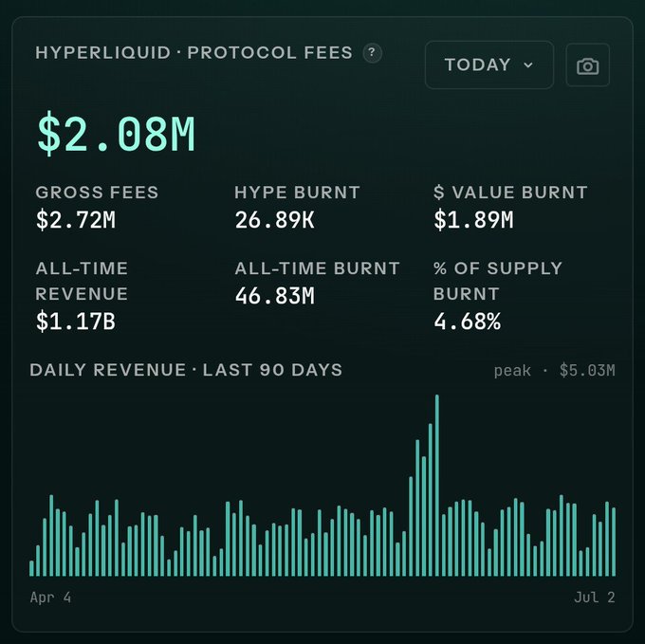Click the $ VALUE BURNT label
Image resolution: width=645 pixels, height=644 pixels.
(x=510, y=192)
